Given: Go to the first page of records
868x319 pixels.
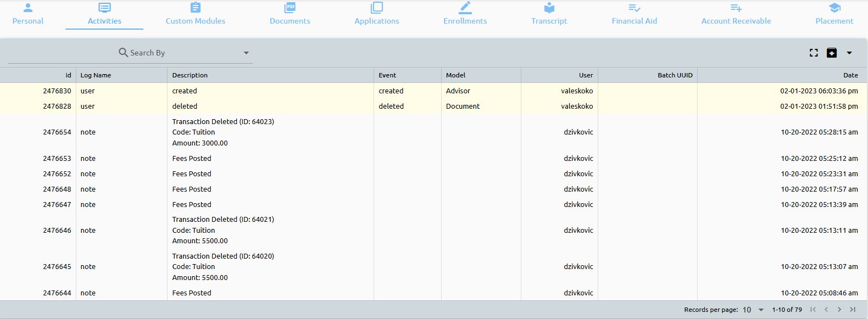Looking at the screenshot, I should (813, 310).
